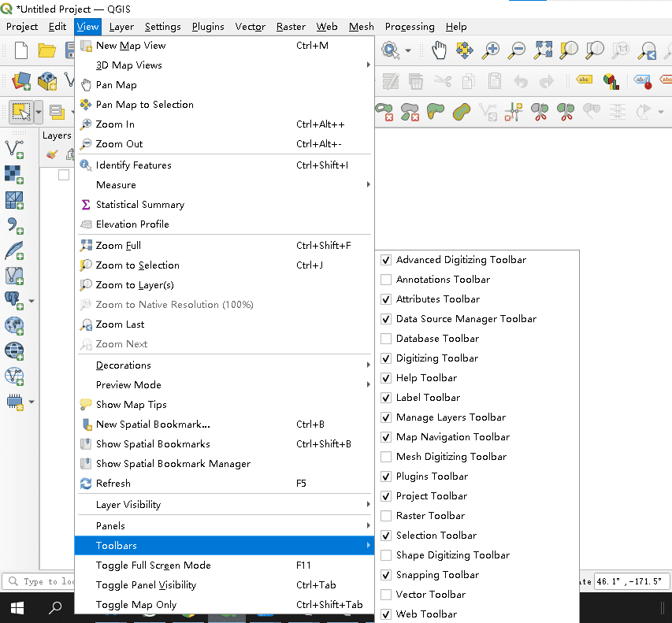Uncheck Advanced Digitizing Toolbar
Screen dimensions: 672x623
[386, 260]
